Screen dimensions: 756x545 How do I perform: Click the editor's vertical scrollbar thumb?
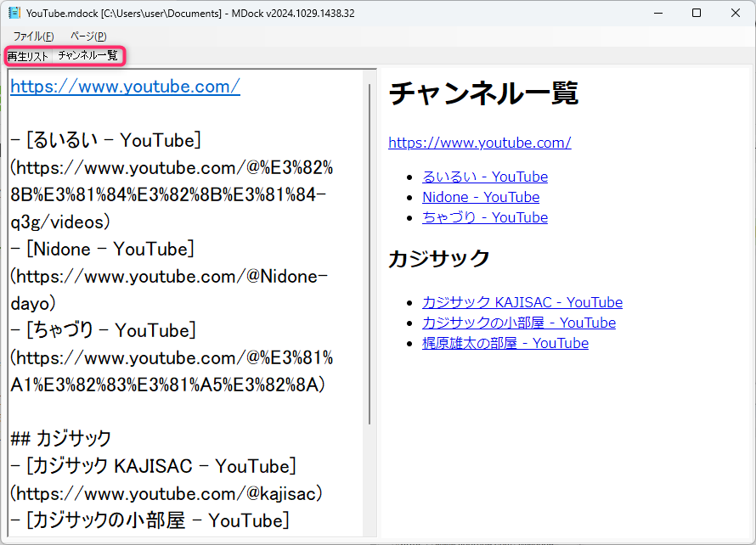coord(370,254)
